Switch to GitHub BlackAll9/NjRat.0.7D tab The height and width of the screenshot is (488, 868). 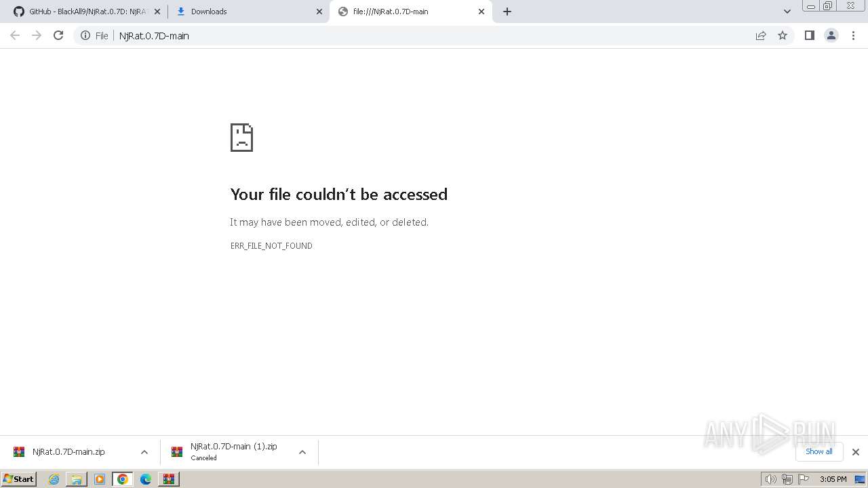click(87, 12)
